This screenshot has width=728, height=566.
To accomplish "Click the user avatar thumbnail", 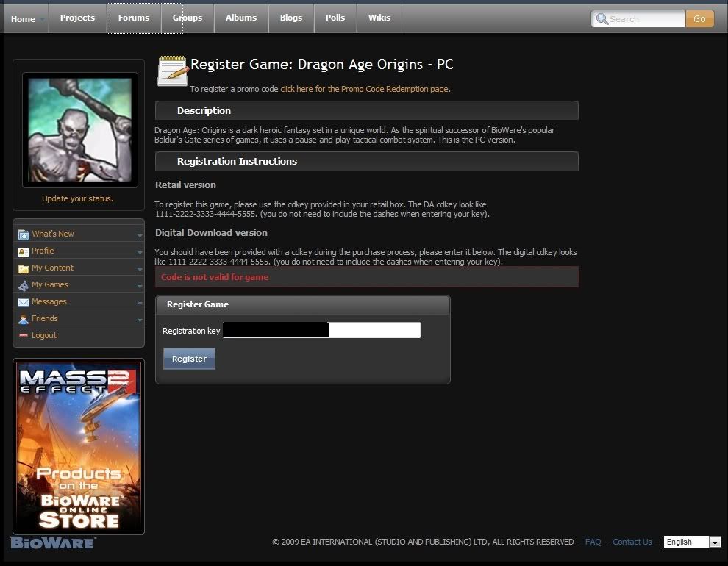I will [x=79, y=129].
